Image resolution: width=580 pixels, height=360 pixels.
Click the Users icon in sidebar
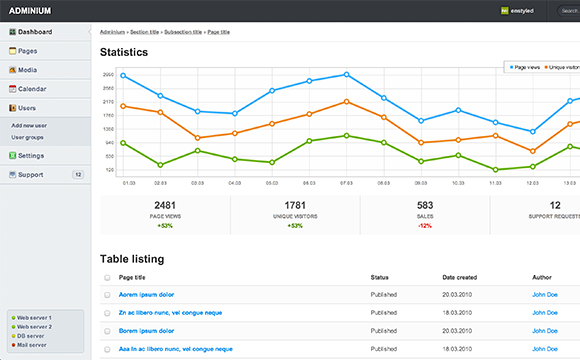(x=13, y=108)
